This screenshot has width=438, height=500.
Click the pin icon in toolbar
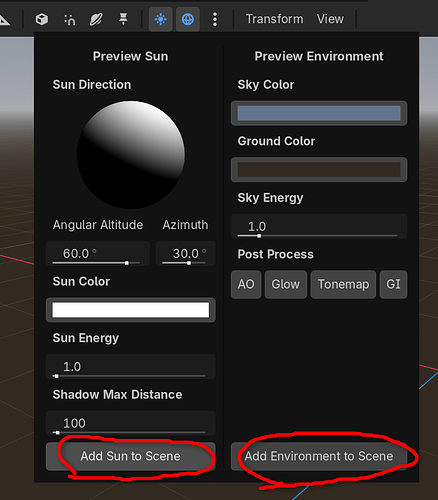123,19
